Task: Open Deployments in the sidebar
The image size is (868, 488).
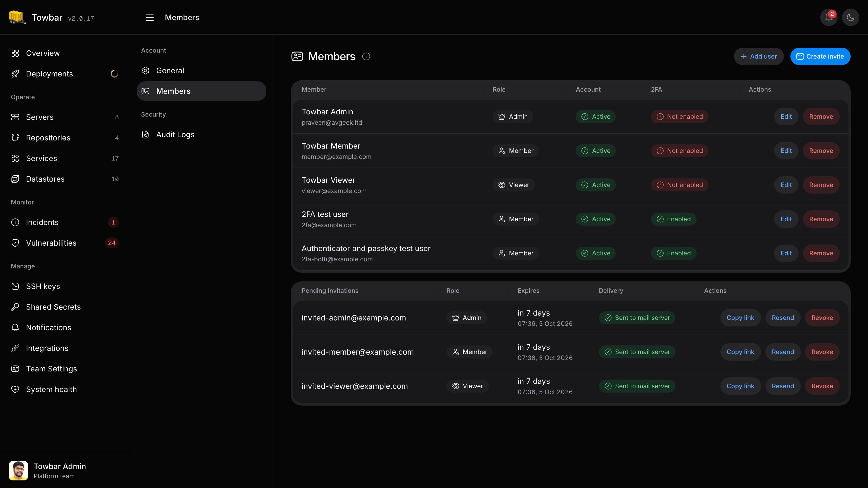Action: click(x=65, y=74)
